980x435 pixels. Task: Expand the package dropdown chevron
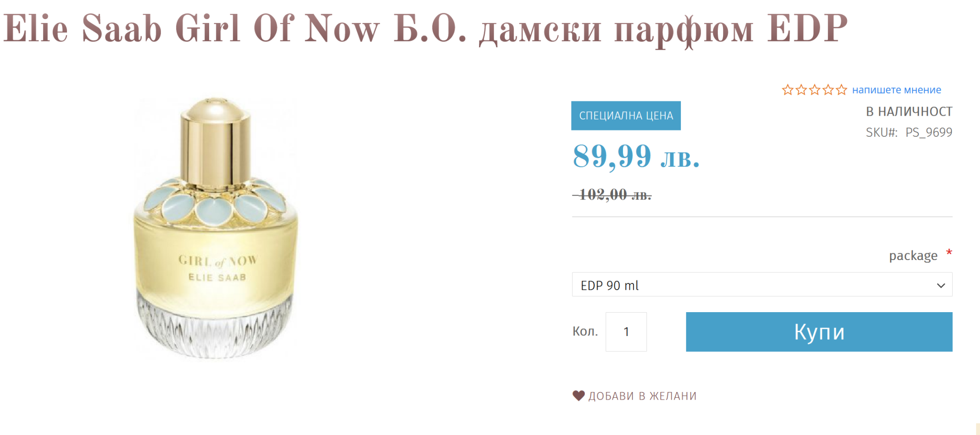(941, 285)
